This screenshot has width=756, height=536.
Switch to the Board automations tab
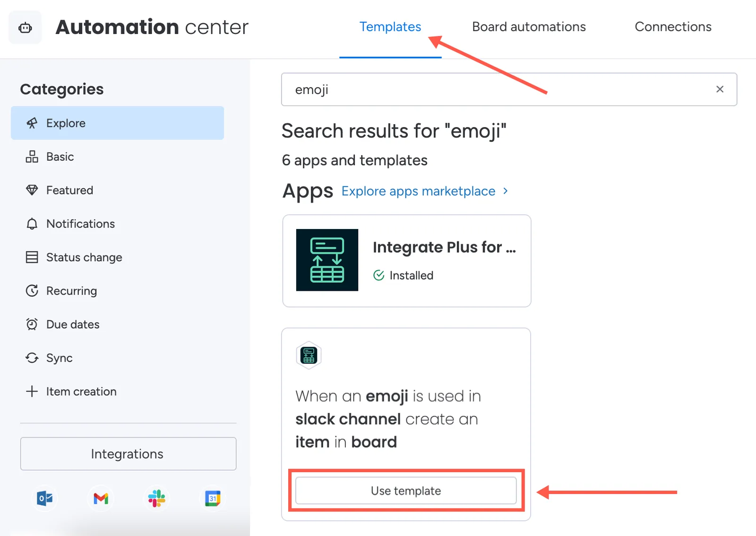pyautogui.click(x=529, y=27)
